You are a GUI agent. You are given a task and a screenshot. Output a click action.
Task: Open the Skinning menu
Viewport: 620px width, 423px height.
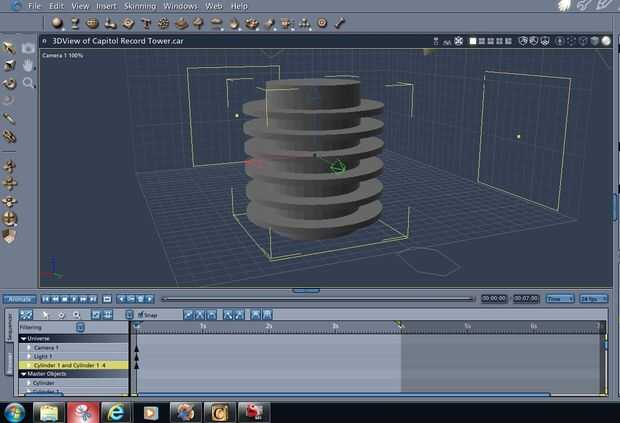[140, 6]
